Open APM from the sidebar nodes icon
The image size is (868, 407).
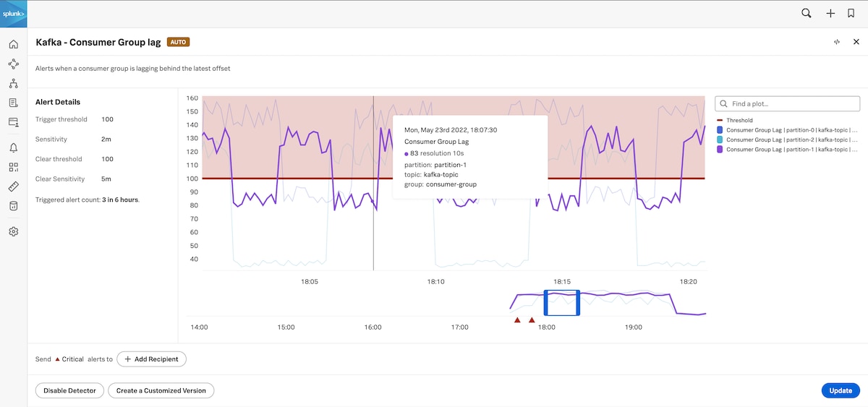(x=13, y=64)
